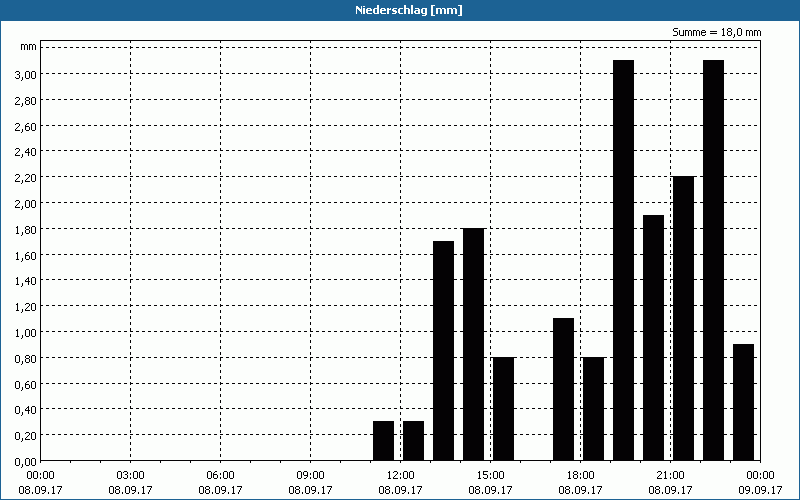This screenshot has width=800, height=500.
Task: Click the 1,00 axis label
Action: coord(26,333)
